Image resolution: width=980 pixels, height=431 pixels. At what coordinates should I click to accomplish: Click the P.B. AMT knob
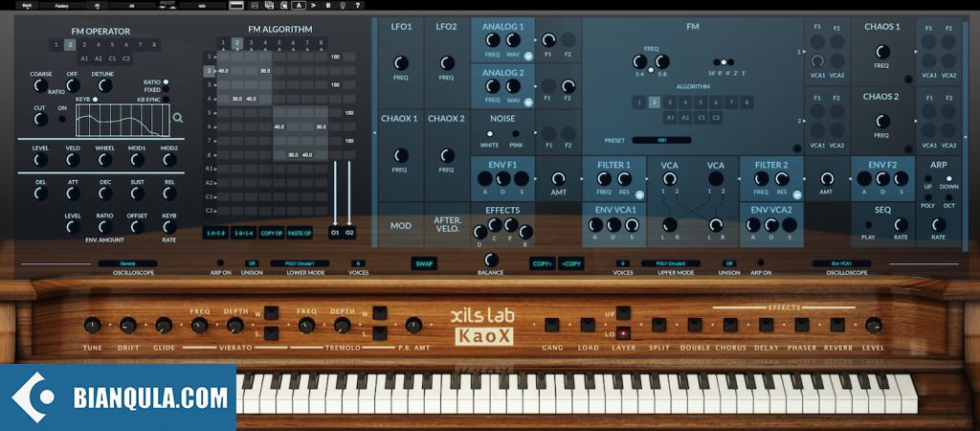tap(413, 326)
